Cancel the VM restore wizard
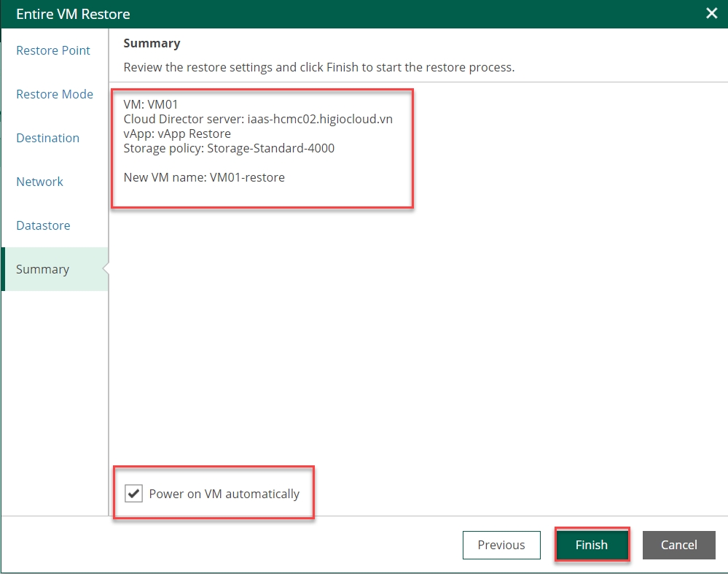728x574 pixels. pyautogui.click(x=678, y=545)
